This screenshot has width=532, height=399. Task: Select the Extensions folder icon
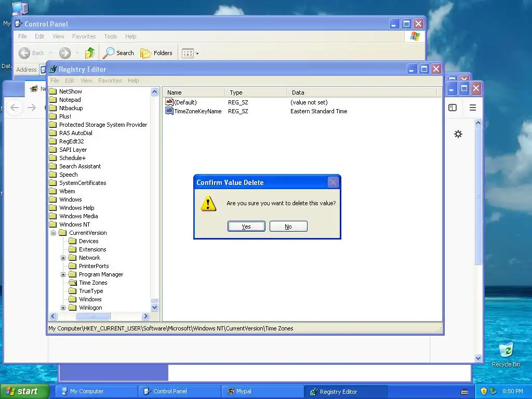73,249
